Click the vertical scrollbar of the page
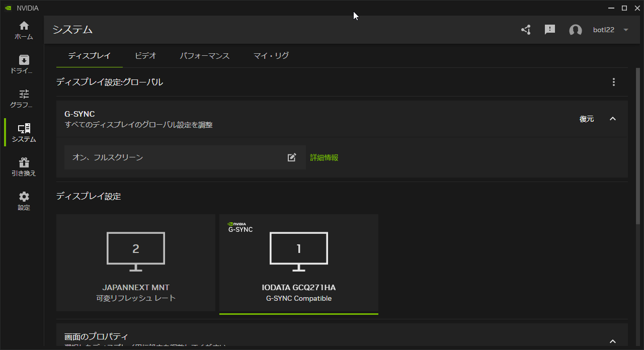The image size is (644, 350). (x=638, y=146)
